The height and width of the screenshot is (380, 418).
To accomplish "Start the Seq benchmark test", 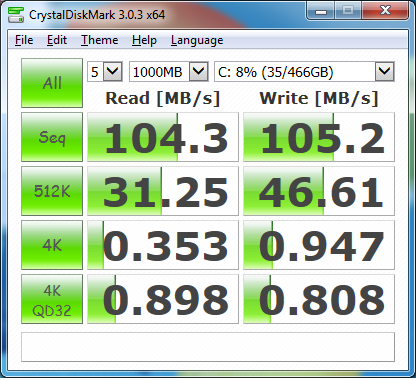I will click(x=52, y=137).
